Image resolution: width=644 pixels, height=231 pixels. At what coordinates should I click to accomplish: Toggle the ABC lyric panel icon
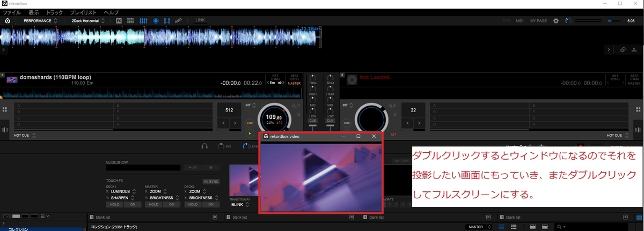[179, 21]
